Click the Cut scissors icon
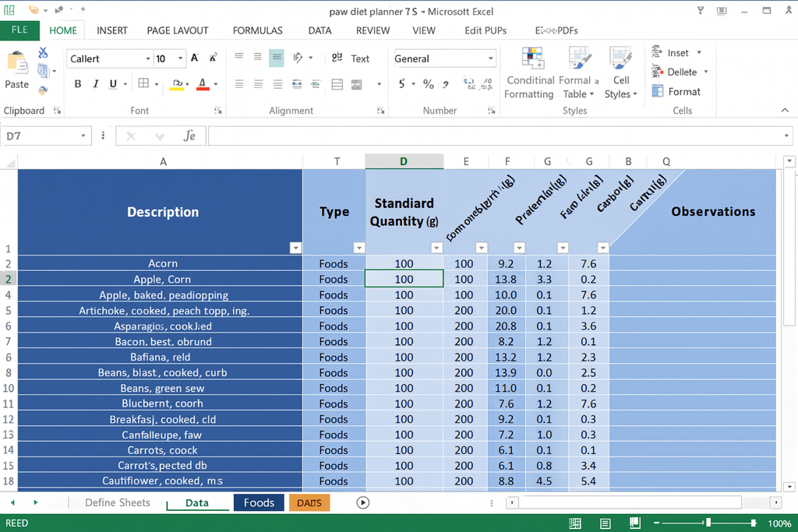Image resolution: width=798 pixels, height=532 pixels. 43,53
